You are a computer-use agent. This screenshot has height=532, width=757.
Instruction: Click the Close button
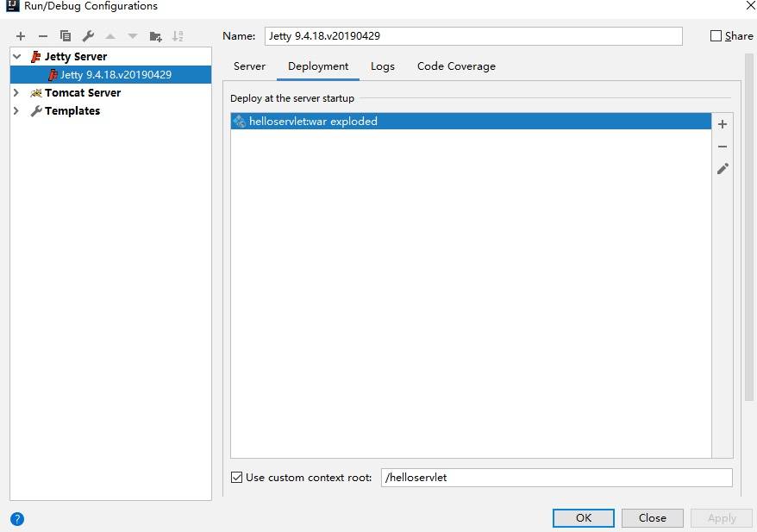[x=652, y=518]
